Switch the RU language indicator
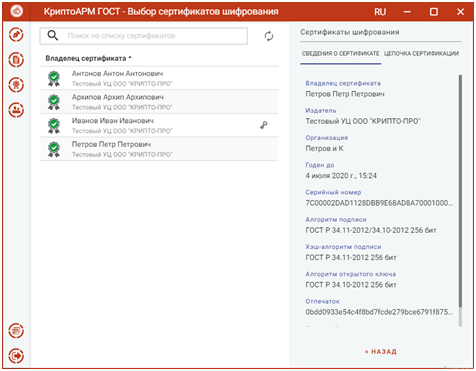The height and width of the screenshot is (371, 476). [380, 12]
